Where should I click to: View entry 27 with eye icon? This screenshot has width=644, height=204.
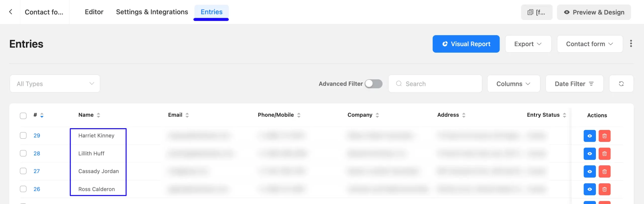tap(589, 172)
